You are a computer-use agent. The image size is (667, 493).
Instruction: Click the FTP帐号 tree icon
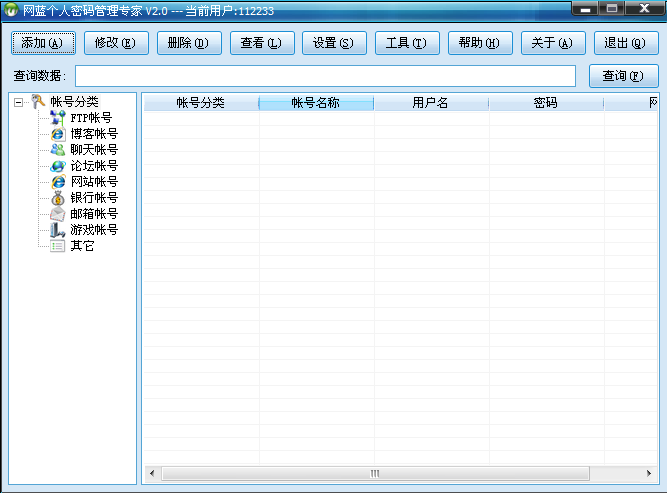coord(57,118)
